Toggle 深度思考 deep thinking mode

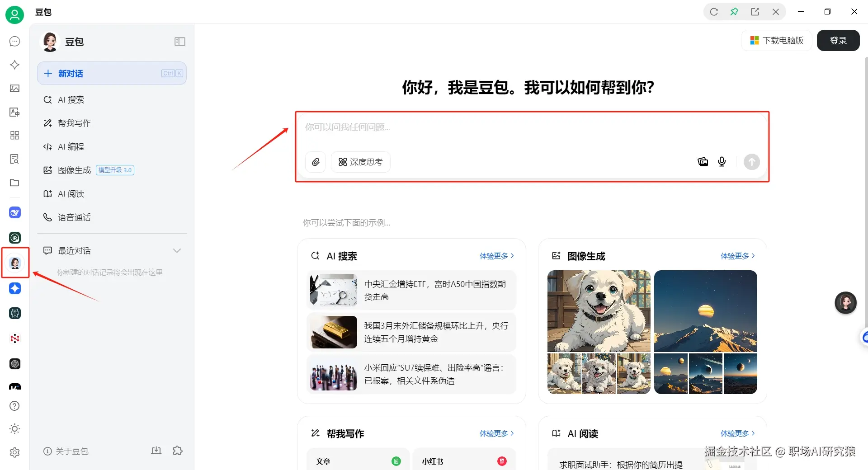pyautogui.click(x=360, y=162)
